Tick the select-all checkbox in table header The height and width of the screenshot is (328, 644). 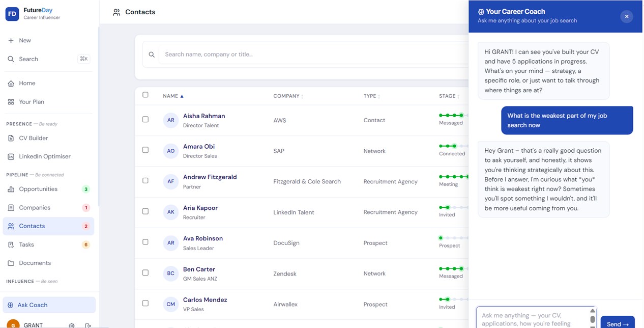(x=145, y=95)
